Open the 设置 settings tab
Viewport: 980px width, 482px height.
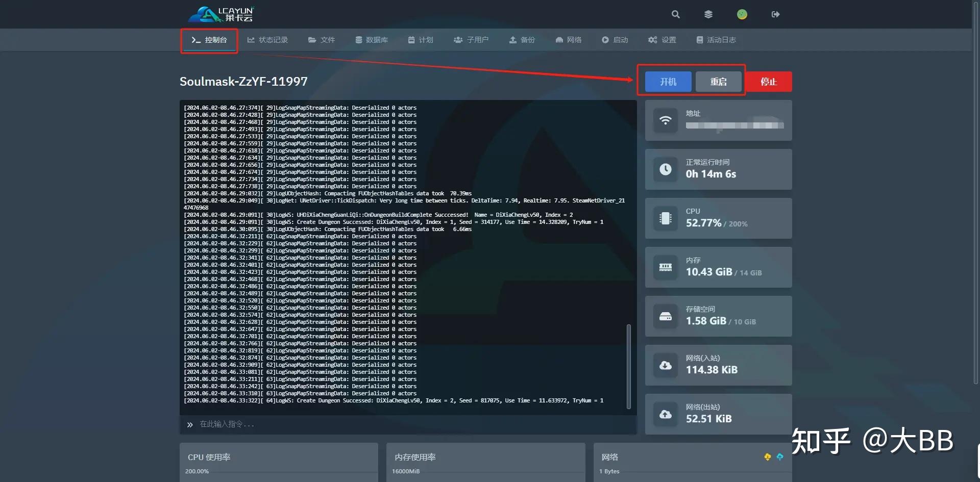[662, 40]
